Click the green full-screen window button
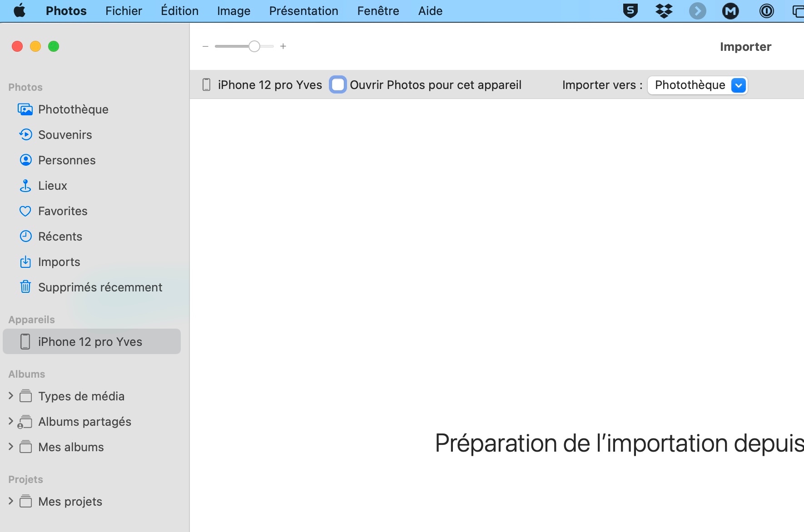804x532 pixels. tap(54, 46)
